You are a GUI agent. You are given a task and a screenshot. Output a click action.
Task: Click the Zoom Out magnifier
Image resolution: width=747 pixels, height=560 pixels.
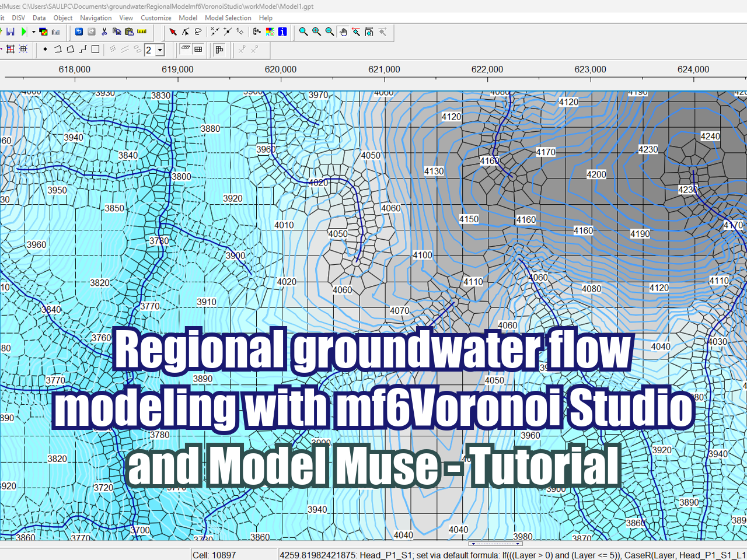(330, 32)
